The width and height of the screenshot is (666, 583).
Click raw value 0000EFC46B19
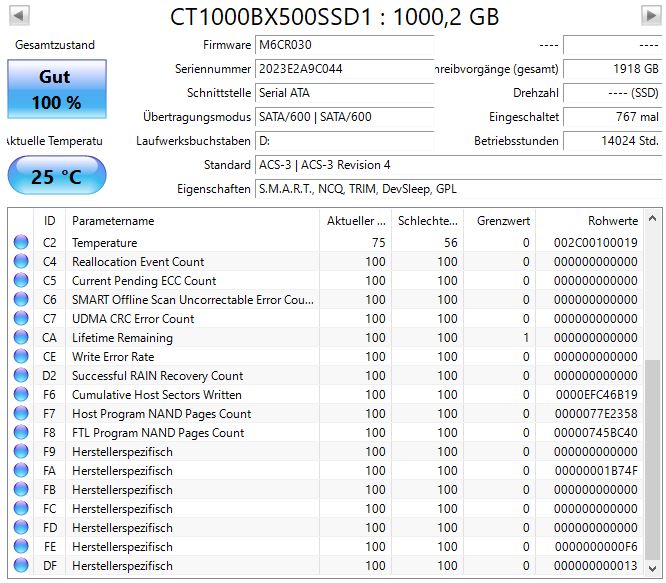[596, 395]
